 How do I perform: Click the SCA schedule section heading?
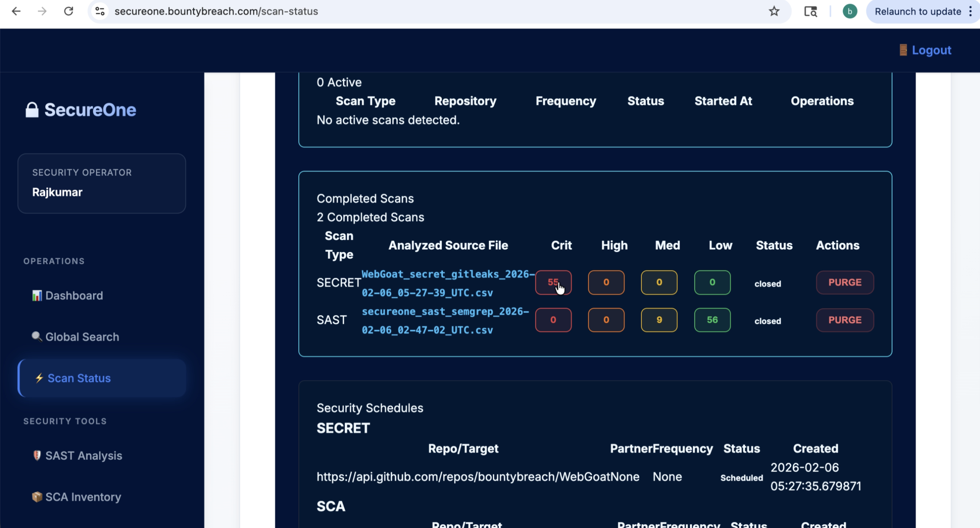[x=331, y=506]
